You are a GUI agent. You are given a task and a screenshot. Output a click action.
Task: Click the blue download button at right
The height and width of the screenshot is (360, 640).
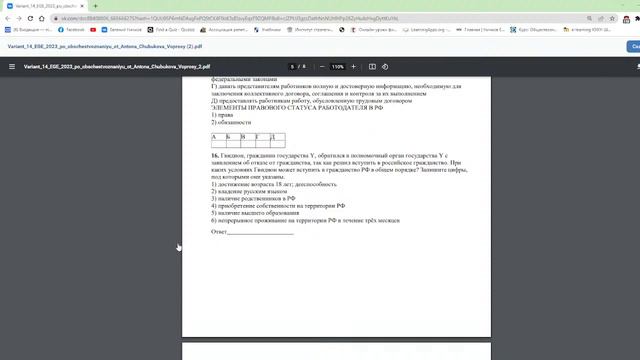633,47
